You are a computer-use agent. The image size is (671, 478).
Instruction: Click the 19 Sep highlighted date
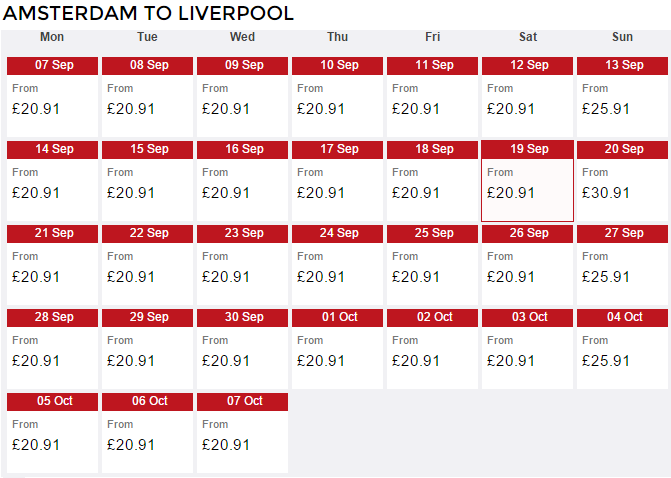point(527,181)
